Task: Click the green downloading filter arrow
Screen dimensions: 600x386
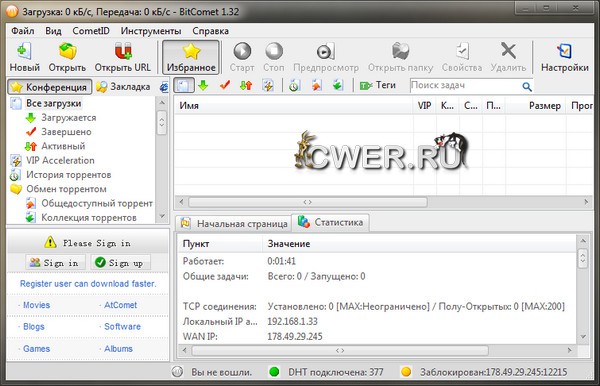Action: click(x=203, y=85)
